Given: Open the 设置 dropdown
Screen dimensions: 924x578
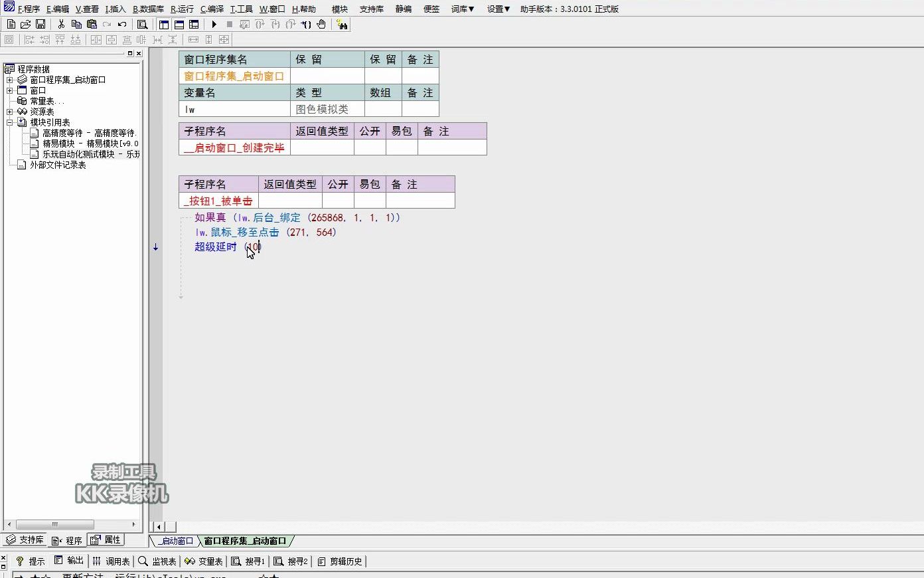Looking at the screenshot, I should [x=499, y=9].
